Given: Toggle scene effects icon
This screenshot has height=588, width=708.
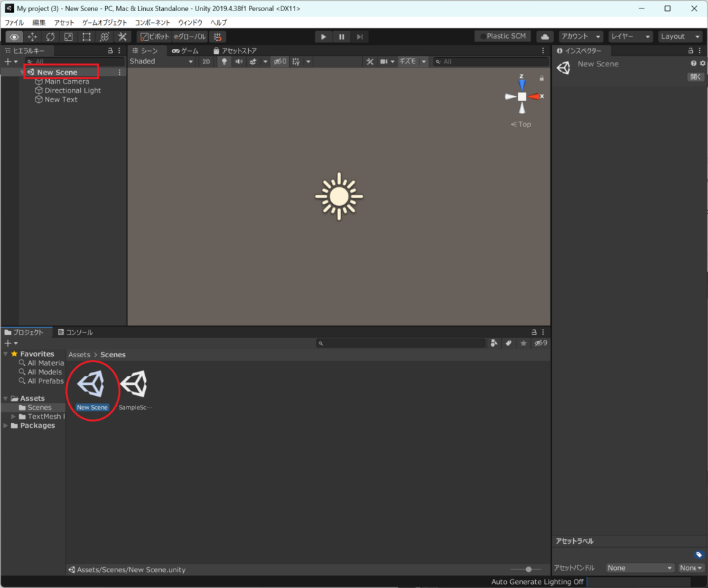Looking at the screenshot, I should [x=253, y=61].
